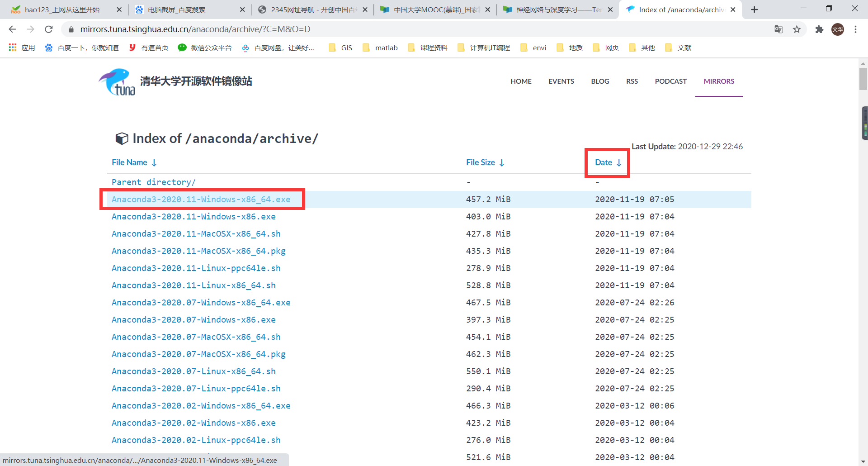Open the apps grid shortcut (应用)
The image size is (868, 466).
(x=22, y=48)
